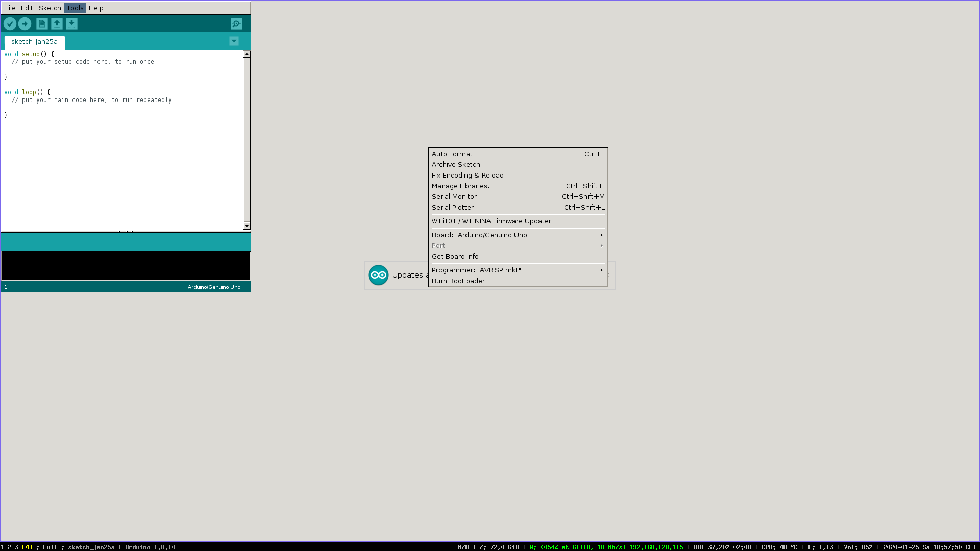This screenshot has height=551, width=980.
Task: Click the Verify checkmark icon
Action: [x=10, y=23]
